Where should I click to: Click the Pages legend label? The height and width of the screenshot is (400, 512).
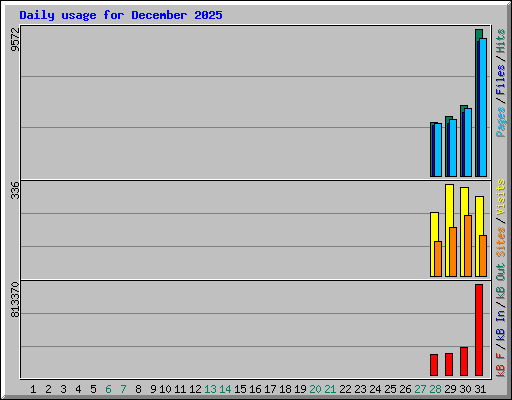tap(501, 122)
